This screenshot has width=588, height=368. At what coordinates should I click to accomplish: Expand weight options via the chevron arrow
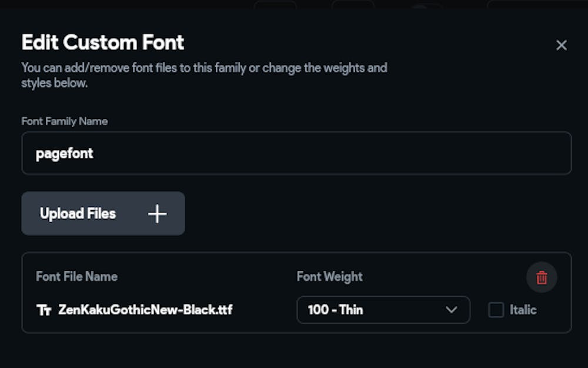click(x=452, y=310)
